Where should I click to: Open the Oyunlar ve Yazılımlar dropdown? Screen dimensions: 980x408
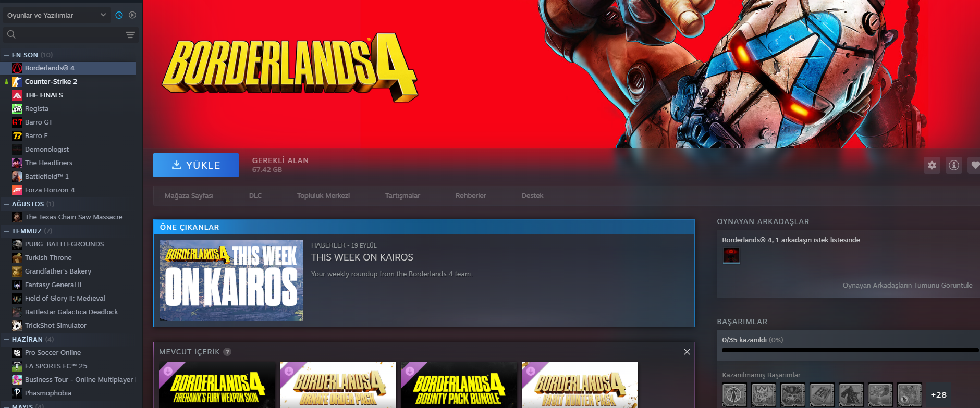[x=56, y=15]
